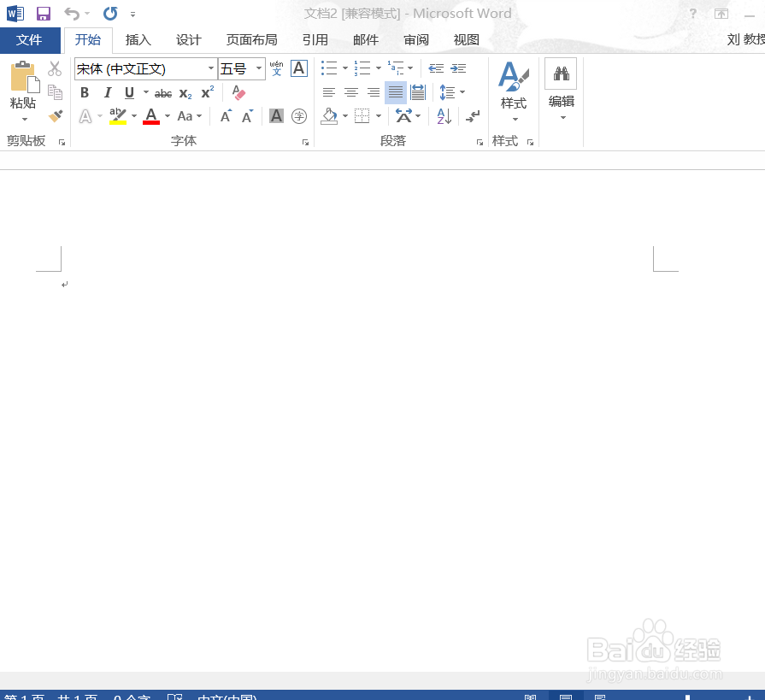Copy selection with the copy icon
The width and height of the screenshot is (765, 700).
(x=55, y=92)
